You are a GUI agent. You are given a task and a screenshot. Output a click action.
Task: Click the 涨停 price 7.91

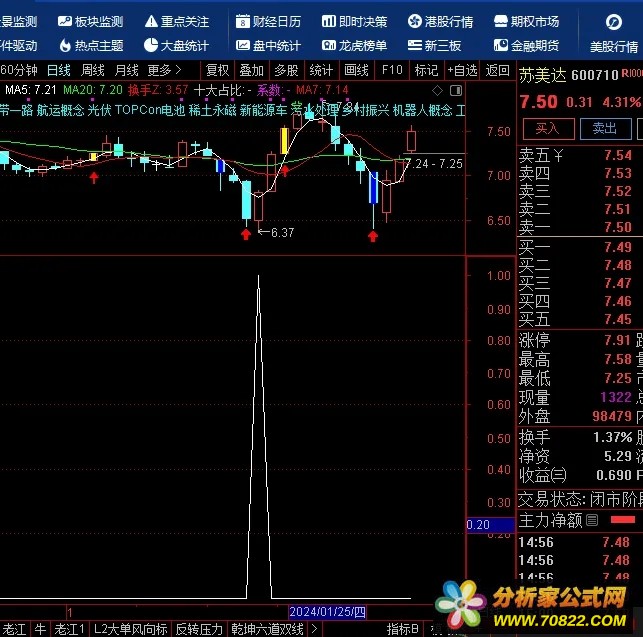coord(618,340)
